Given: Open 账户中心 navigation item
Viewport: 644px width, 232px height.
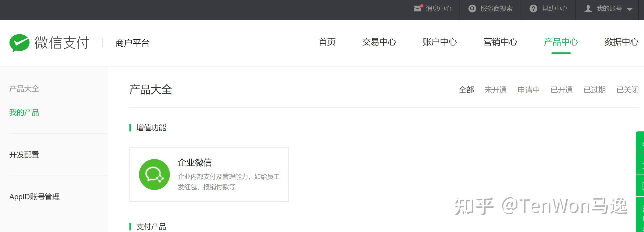Looking at the screenshot, I should point(440,42).
